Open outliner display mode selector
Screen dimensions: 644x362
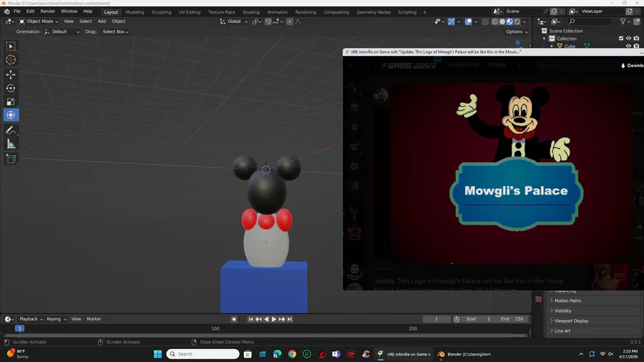pyautogui.click(x=556, y=21)
